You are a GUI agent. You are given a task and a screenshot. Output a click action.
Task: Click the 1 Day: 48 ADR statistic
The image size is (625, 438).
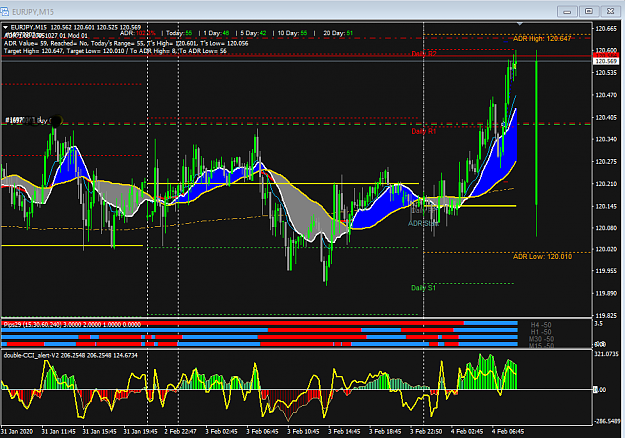click(x=216, y=33)
